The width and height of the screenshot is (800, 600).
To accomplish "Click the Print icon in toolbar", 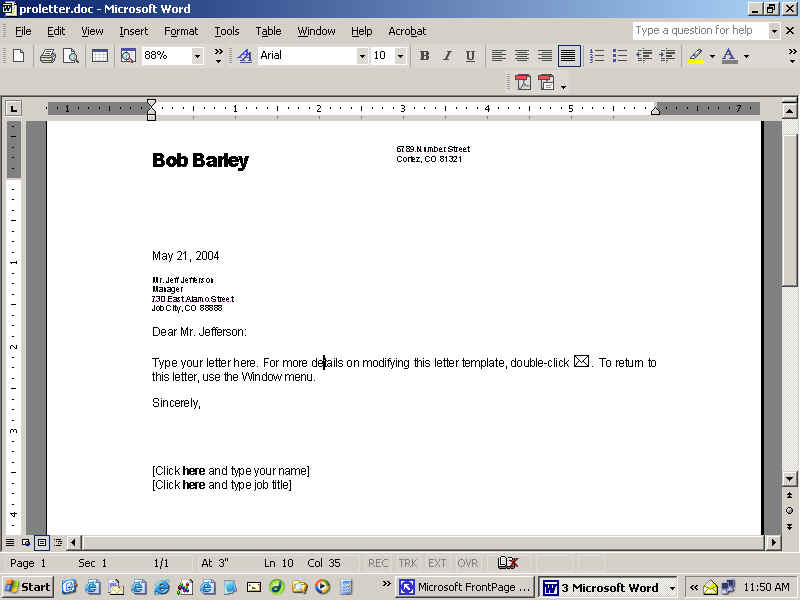I will [47, 56].
